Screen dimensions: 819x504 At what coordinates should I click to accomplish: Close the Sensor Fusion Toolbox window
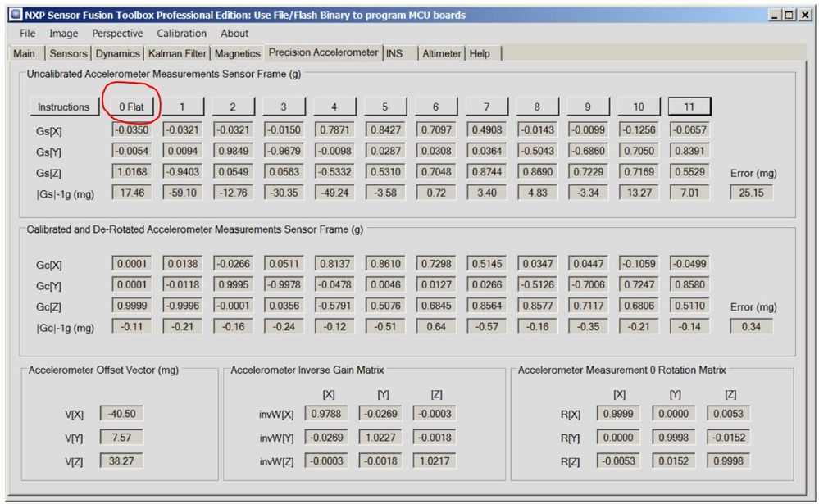(805, 15)
